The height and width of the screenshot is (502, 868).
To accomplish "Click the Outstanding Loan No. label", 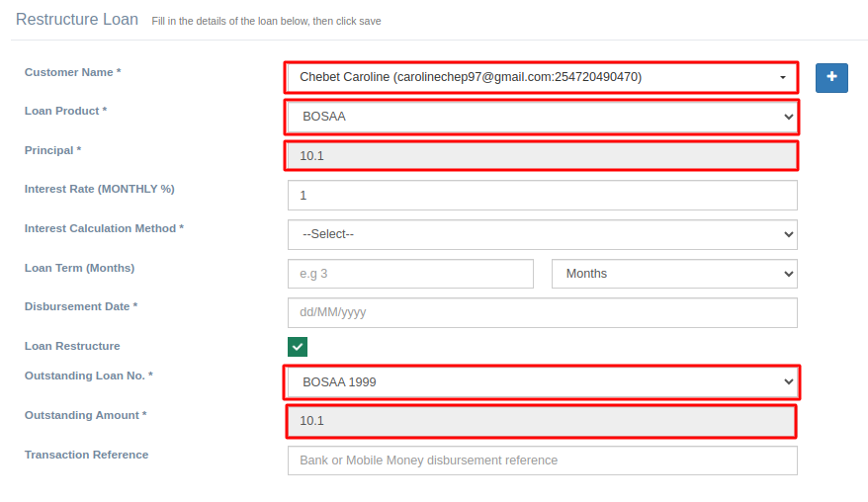I will tap(88, 376).
